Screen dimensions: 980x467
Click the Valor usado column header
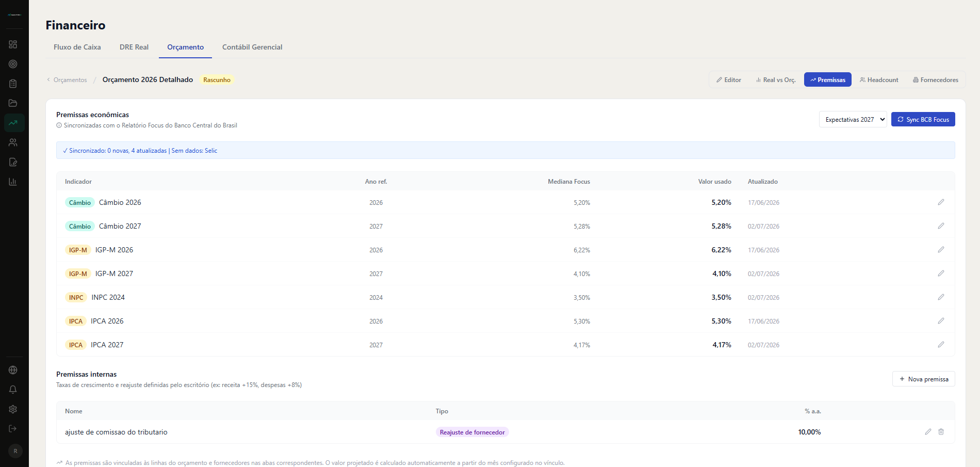point(715,182)
